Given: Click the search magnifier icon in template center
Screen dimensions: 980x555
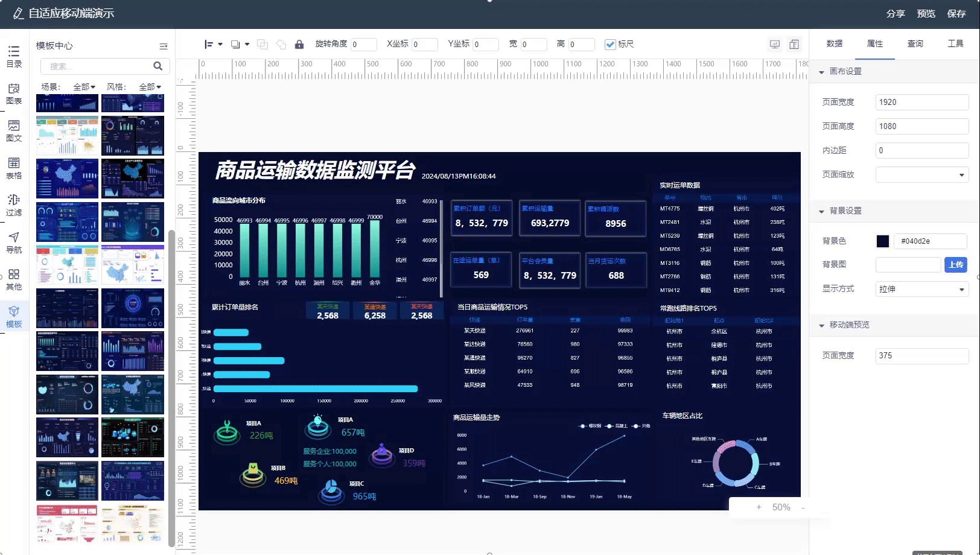Looking at the screenshot, I should [x=157, y=66].
